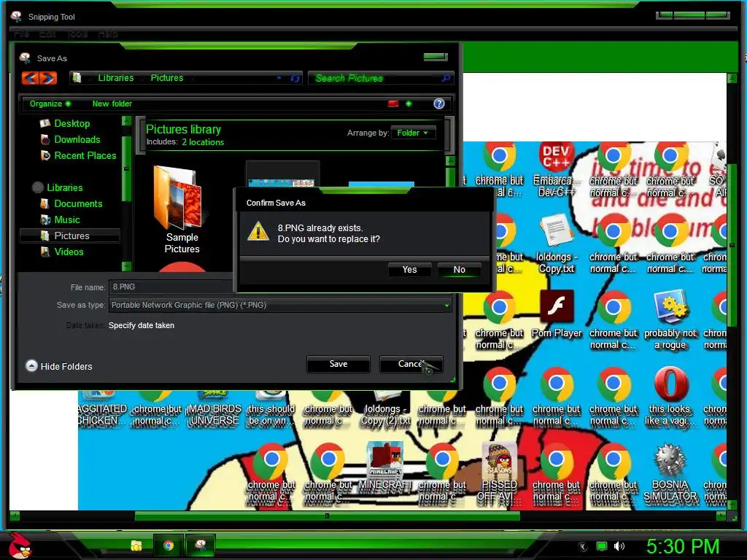Viewport: 747px width, 560px height.
Task: Click the warning icon in Confirm Save As
Action: [258, 231]
